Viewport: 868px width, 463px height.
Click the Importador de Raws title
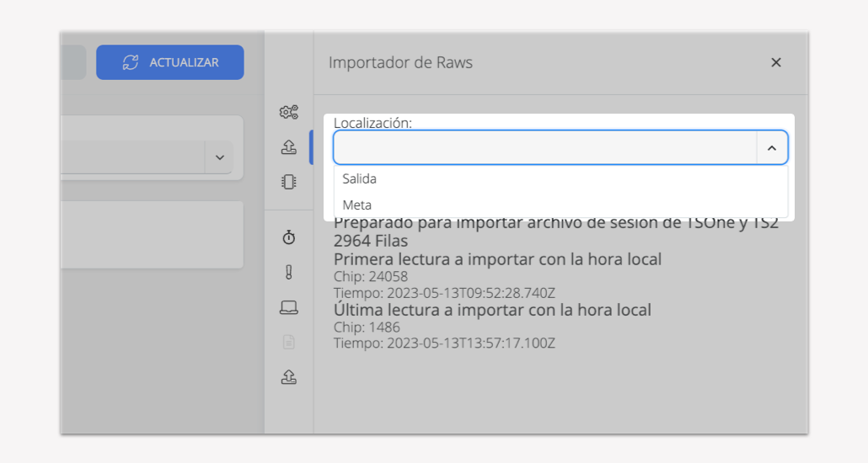401,62
